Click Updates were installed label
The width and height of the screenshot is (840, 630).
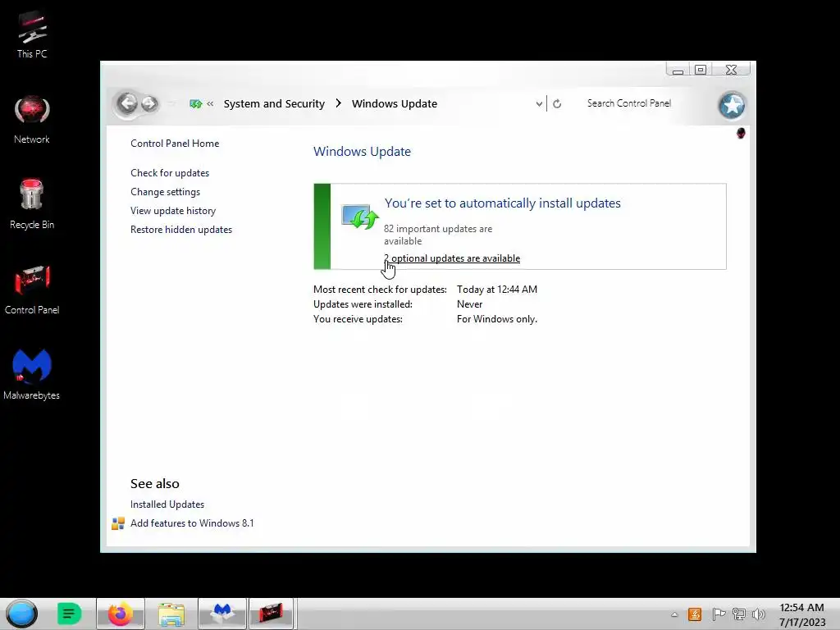coord(363,304)
